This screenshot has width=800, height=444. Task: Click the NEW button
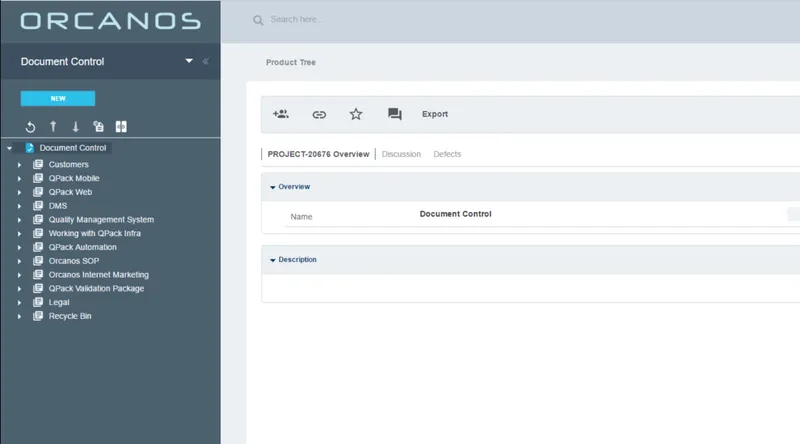tap(58, 98)
